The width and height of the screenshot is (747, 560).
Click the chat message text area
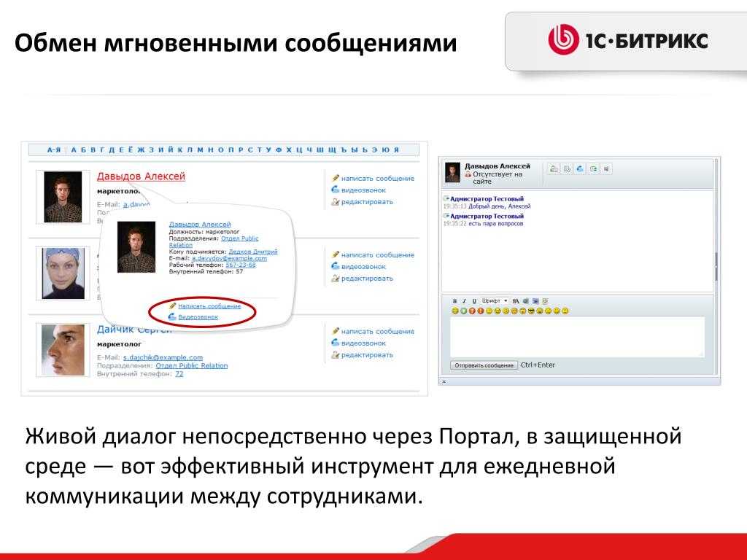[578, 337]
